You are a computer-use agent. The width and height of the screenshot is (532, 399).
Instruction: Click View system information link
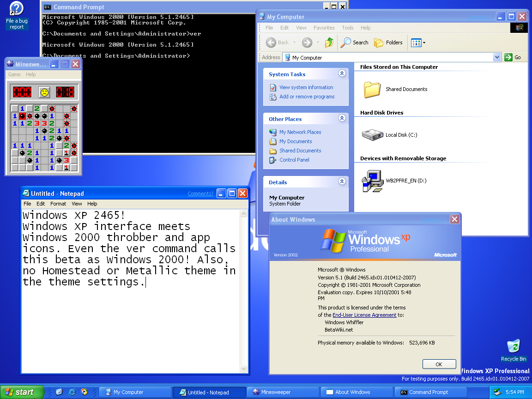click(306, 87)
